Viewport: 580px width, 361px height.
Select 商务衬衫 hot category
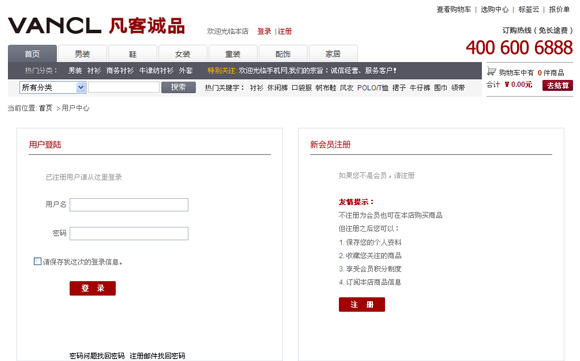pyautogui.click(x=120, y=70)
